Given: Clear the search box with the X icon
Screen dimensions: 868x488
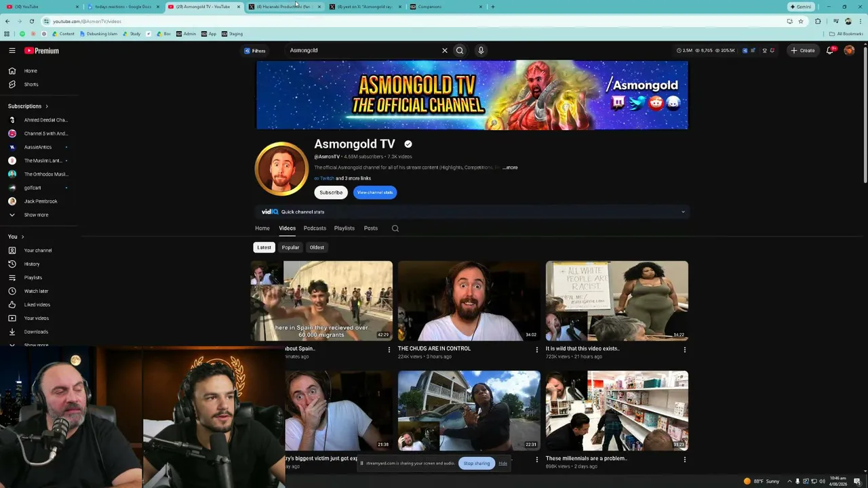Looking at the screenshot, I should tap(445, 50).
